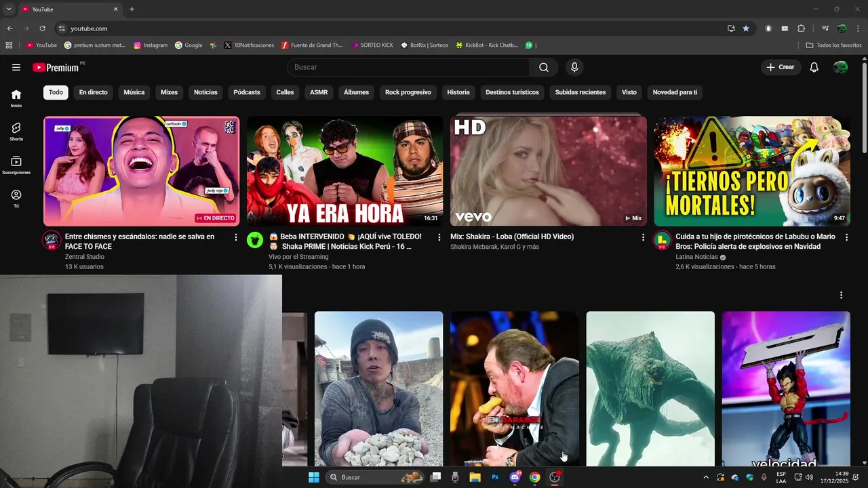Open the Tú sidebar section
Viewport: 868px width, 488px height.
tap(16, 199)
